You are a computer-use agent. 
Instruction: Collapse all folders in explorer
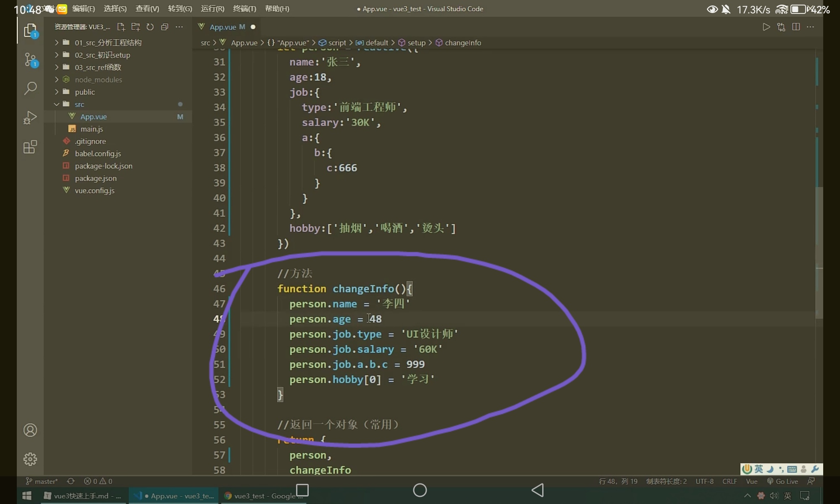pyautogui.click(x=165, y=27)
